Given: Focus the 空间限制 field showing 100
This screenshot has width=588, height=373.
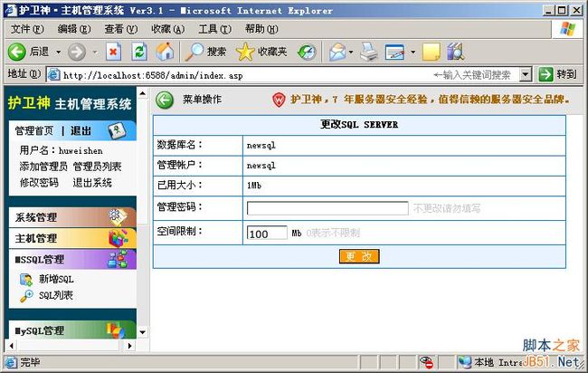Looking at the screenshot, I should click(x=267, y=233).
